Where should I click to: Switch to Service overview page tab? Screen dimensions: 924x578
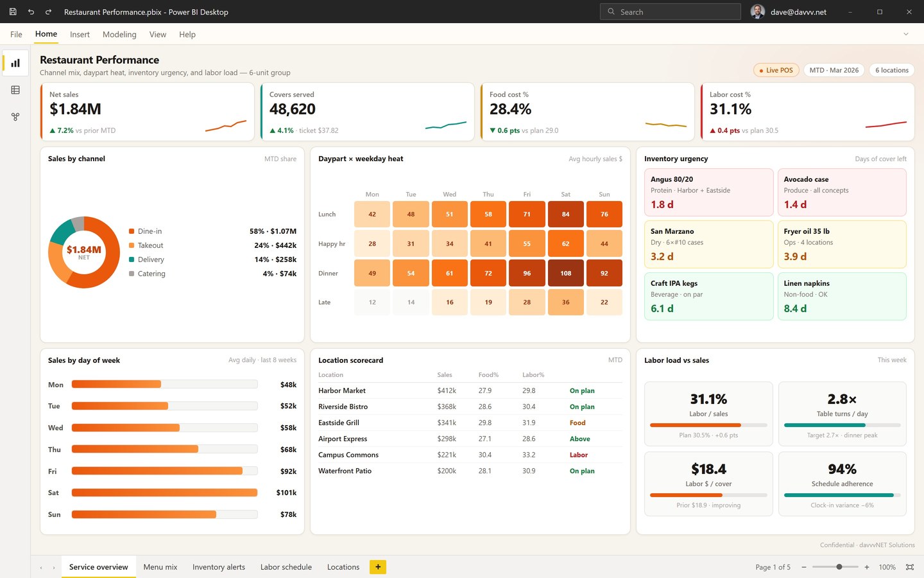pyautogui.click(x=99, y=567)
